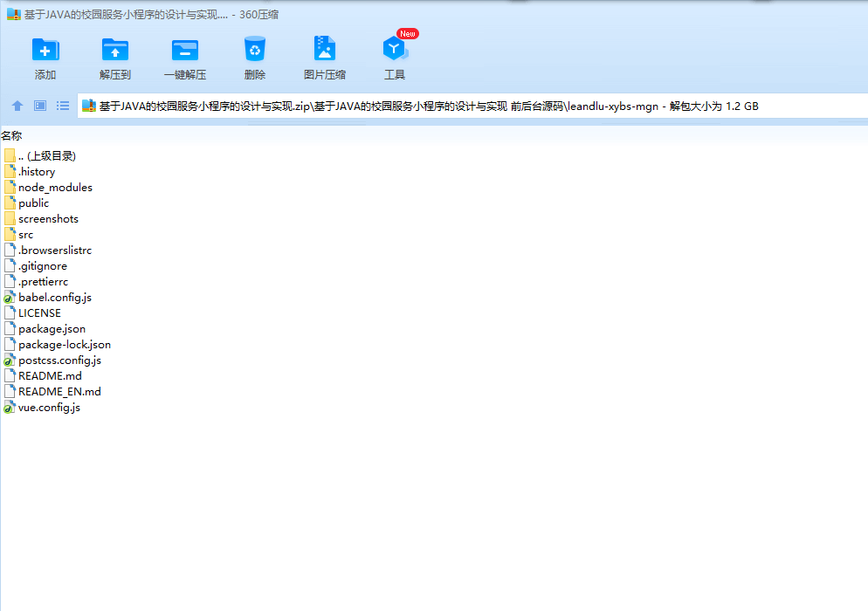Image resolution: width=868 pixels, height=611 pixels.
Task: Select the screenshots folder
Action: tap(48, 218)
